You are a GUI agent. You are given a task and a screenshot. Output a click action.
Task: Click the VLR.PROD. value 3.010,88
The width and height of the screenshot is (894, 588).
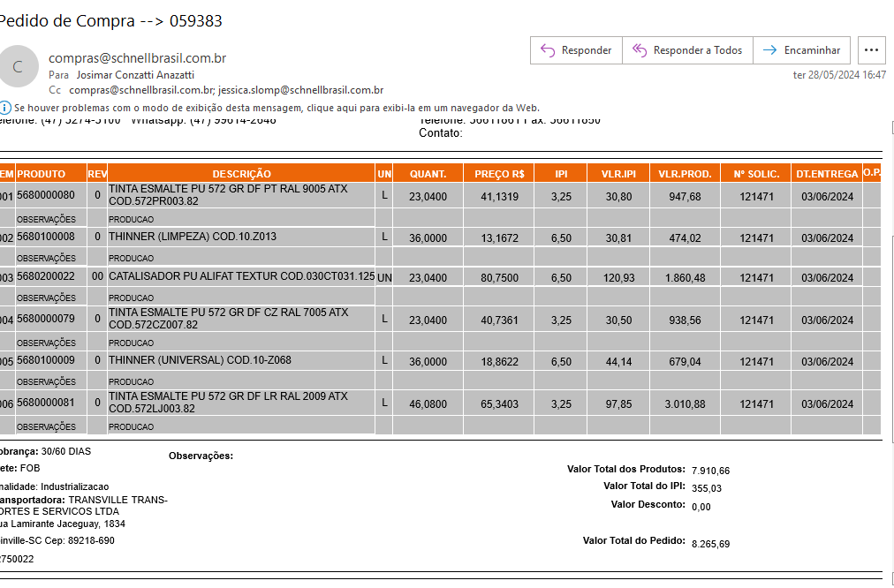click(x=684, y=404)
